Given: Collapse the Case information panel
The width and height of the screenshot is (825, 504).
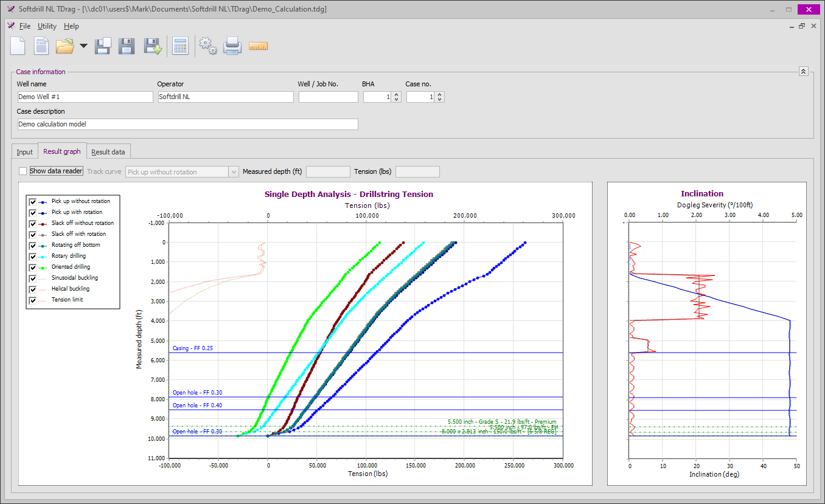Looking at the screenshot, I should pyautogui.click(x=803, y=71).
